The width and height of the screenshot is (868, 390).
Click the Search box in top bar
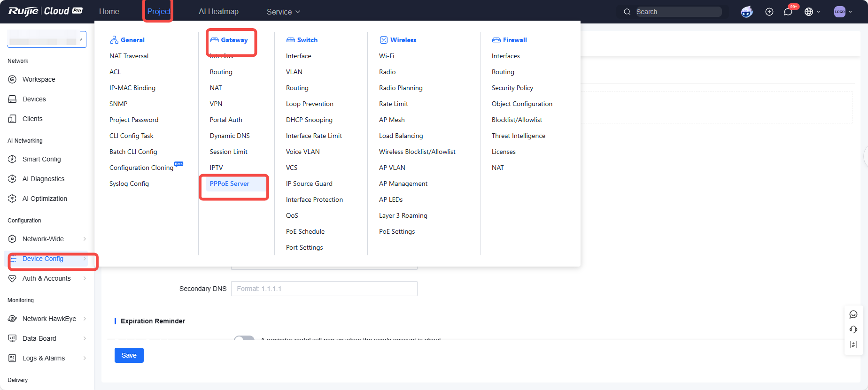(676, 12)
